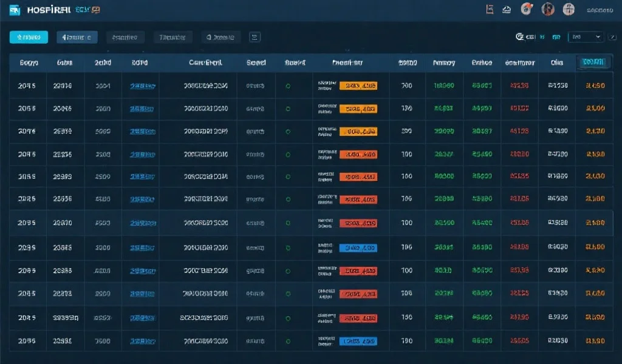Click the orange status badge in the first row

(358, 86)
